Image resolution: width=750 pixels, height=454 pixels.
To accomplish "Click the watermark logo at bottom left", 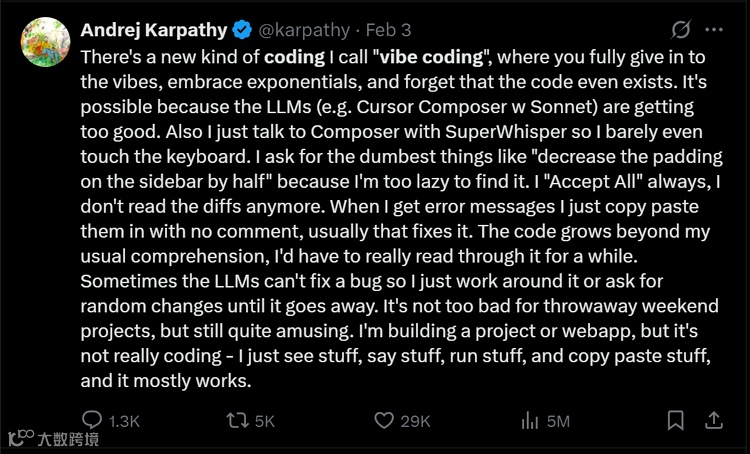I will pyautogui.click(x=54, y=438).
